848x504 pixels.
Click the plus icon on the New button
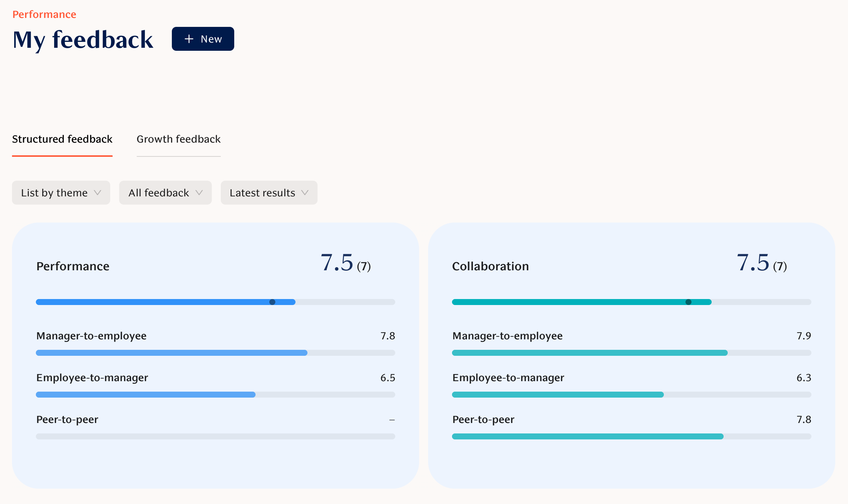189,39
